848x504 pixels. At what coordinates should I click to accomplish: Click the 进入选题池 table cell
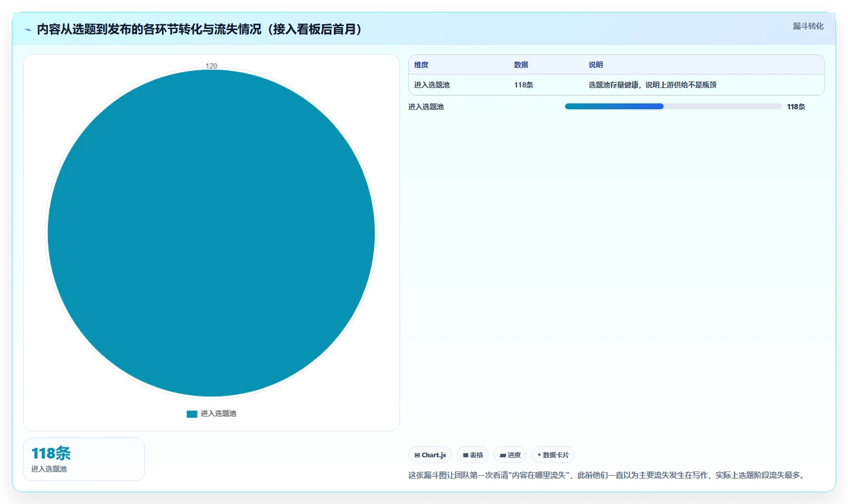pos(432,85)
